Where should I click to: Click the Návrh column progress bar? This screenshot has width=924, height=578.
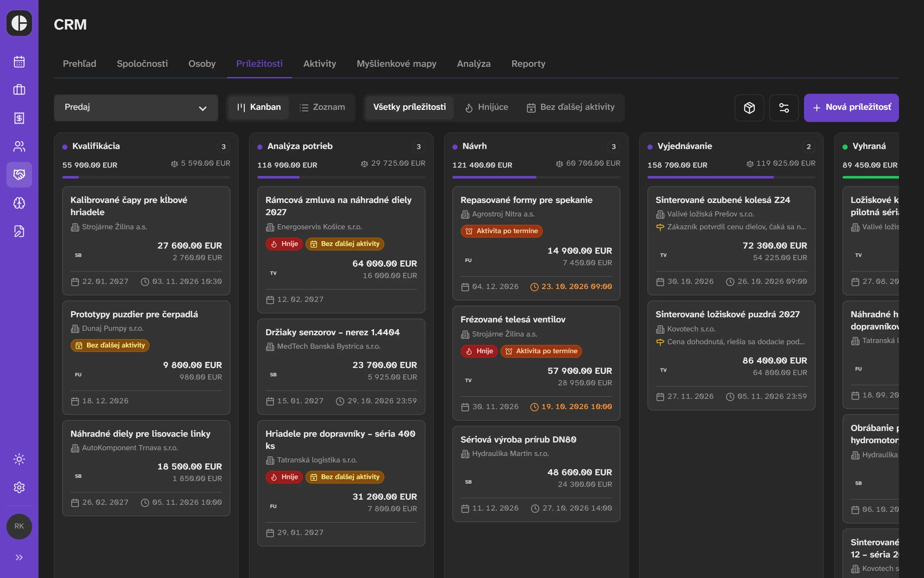[x=536, y=177]
